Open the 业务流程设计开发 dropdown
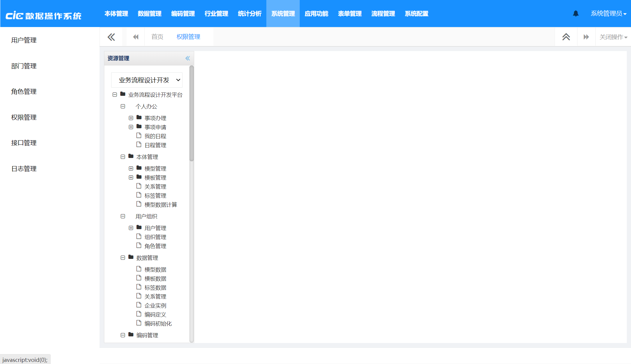The width and height of the screenshot is (631, 364). click(x=147, y=80)
